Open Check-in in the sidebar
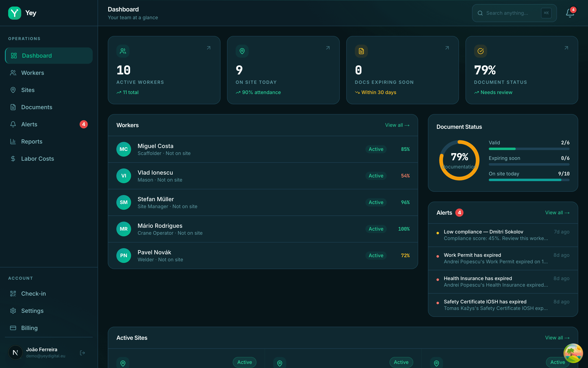 49,294
